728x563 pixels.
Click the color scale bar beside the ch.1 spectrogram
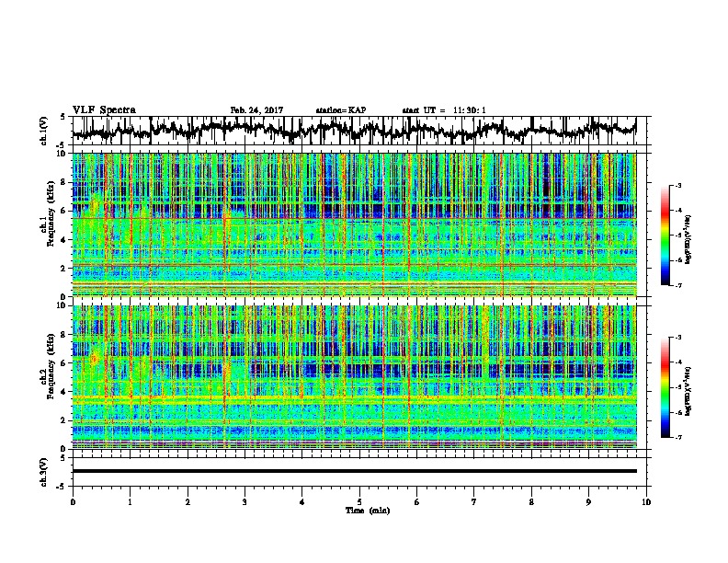coord(665,236)
